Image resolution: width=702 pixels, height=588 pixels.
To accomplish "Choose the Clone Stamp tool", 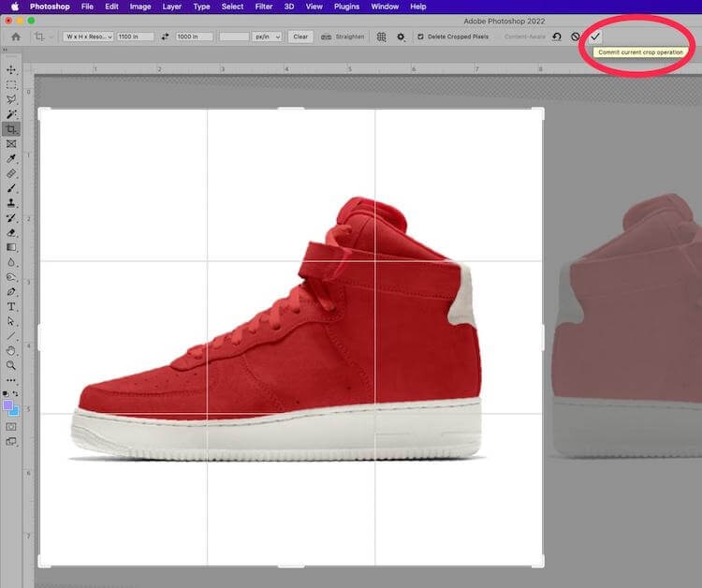I will [x=11, y=202].
